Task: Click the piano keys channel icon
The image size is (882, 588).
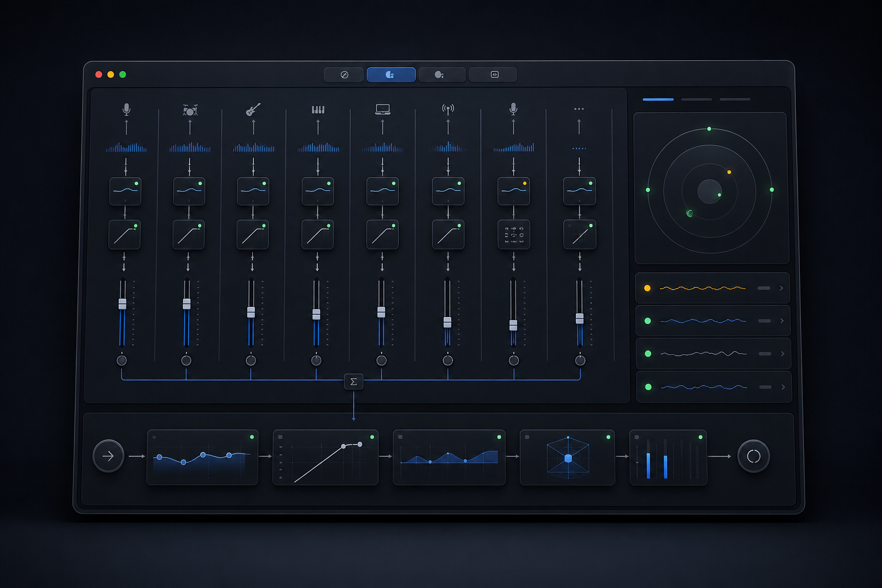Action: pyautogui.click(x=318, y=109)
